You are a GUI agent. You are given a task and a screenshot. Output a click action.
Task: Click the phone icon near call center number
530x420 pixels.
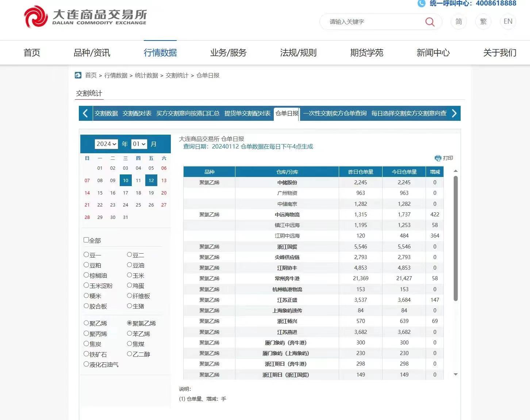tap(422, 3)
